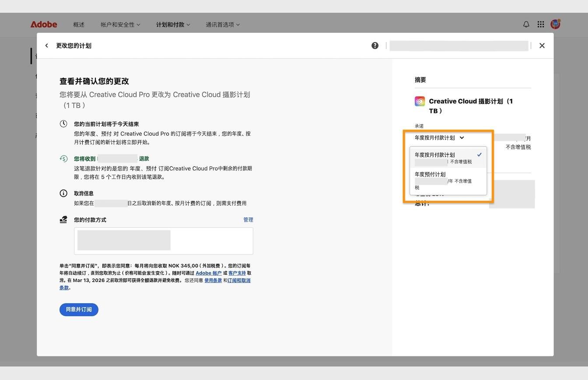Open the Adobe apps grid icon

pos(540,24)
